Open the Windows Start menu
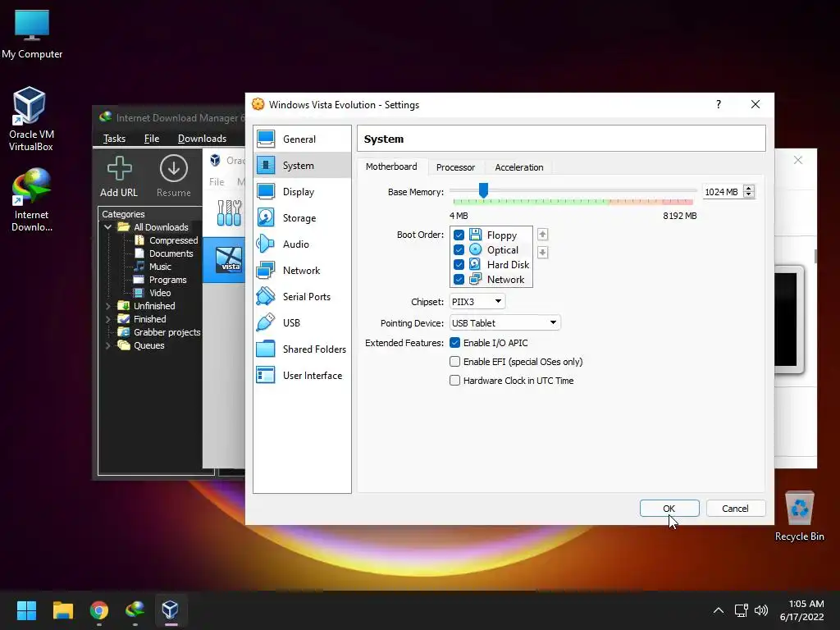840x630 pixels. 26,610
